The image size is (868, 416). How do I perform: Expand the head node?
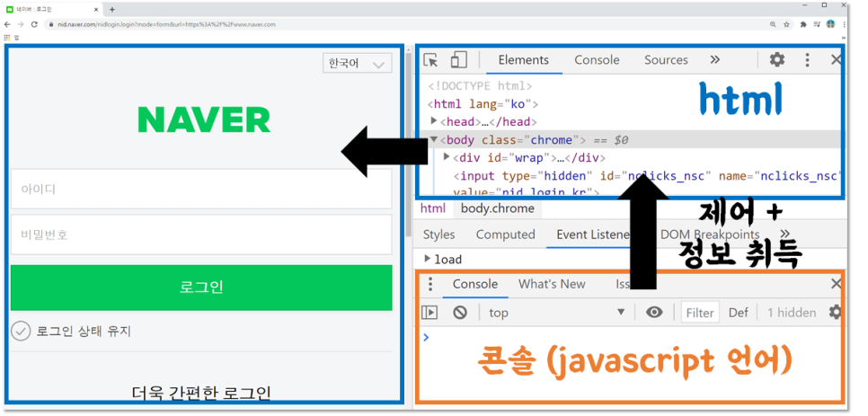point(435,120)
